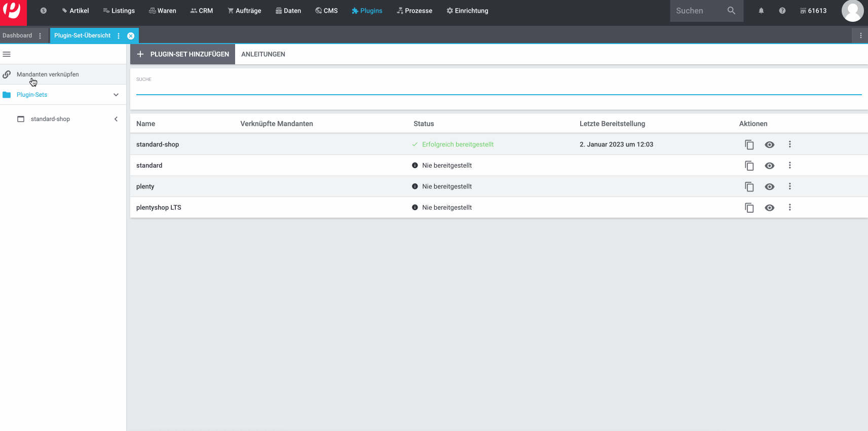Click the search magnifier icon
The width and height of the screenshot is (868, 431).
[x=731, y=11]
